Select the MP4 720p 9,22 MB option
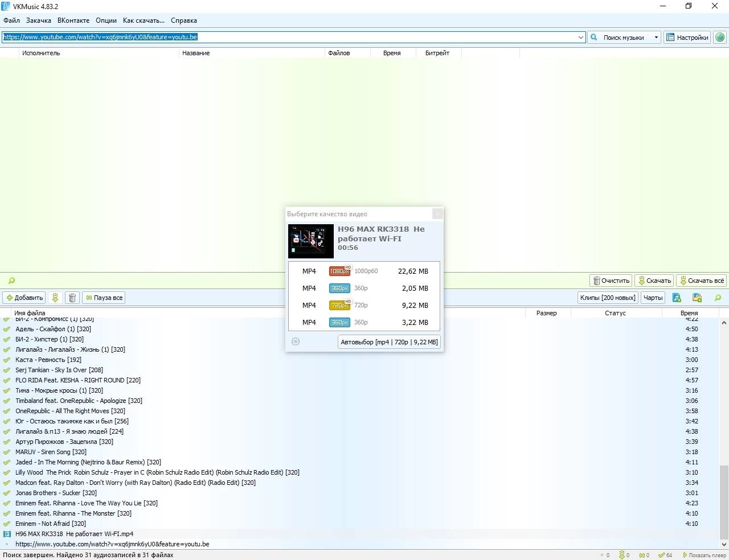The image size is (729, 560). 364,305
